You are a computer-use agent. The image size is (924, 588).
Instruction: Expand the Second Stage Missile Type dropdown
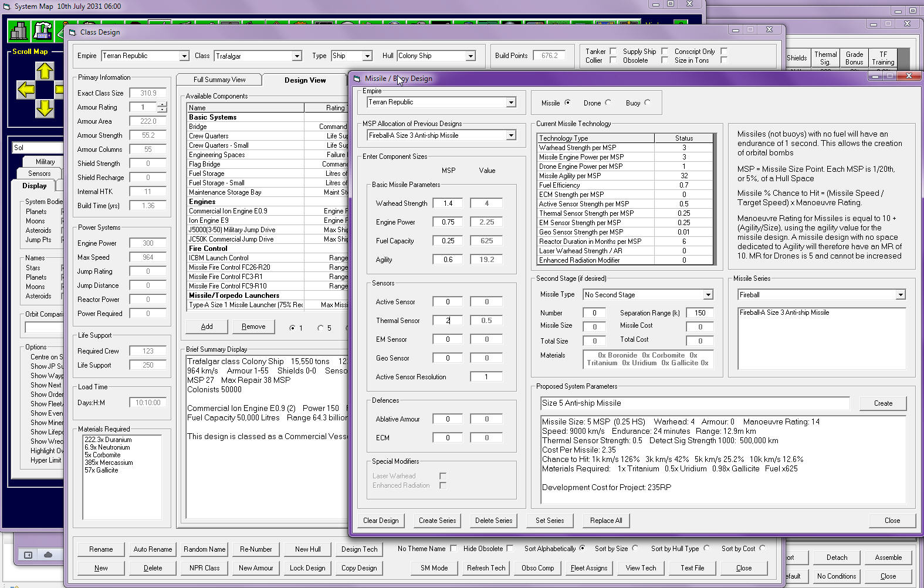(708, 295)
